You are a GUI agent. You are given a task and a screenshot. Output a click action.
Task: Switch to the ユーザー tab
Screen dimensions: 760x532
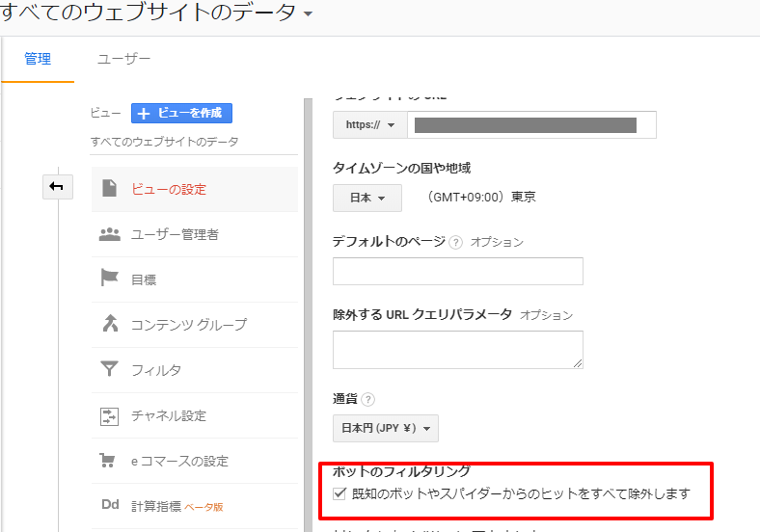123,59
